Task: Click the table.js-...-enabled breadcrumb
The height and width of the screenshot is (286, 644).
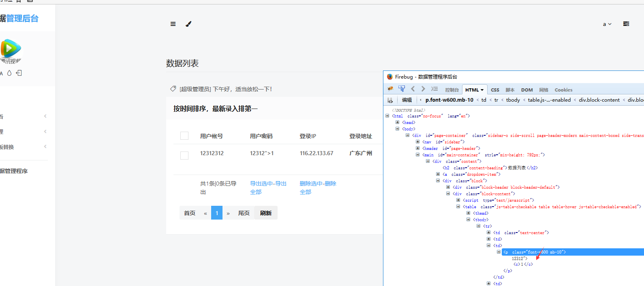Action: point(549,100)
